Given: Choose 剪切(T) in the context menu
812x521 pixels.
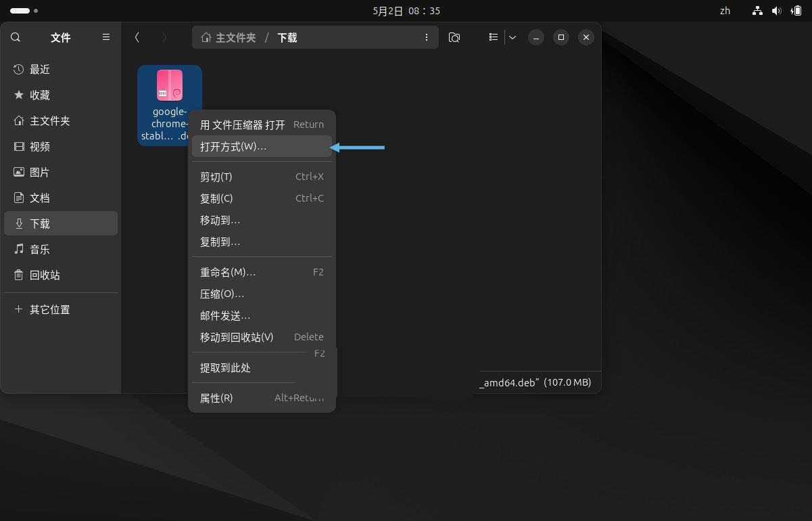Looking at the screenshot, I should tap(216, 177).
